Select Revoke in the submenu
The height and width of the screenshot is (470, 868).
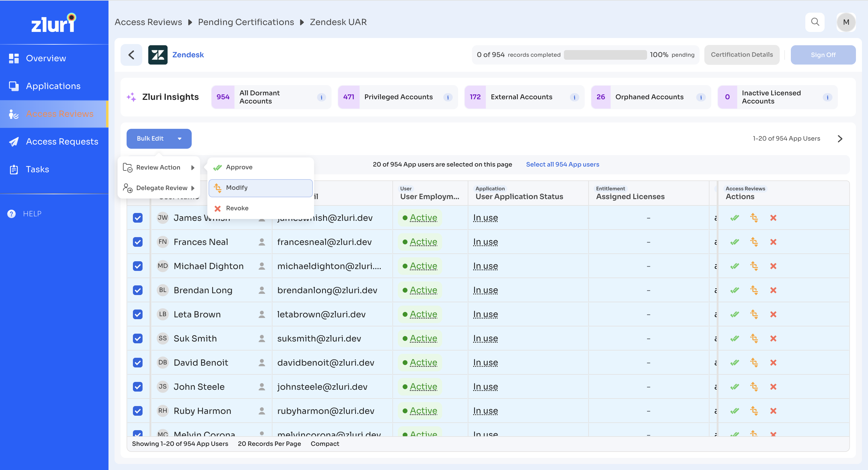(237, 208)
